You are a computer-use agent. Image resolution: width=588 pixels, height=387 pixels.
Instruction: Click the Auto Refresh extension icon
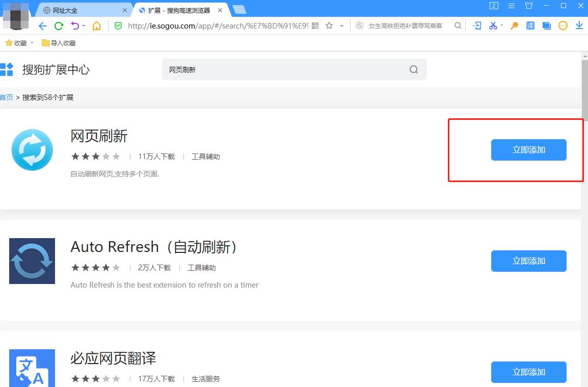point(32,261)
